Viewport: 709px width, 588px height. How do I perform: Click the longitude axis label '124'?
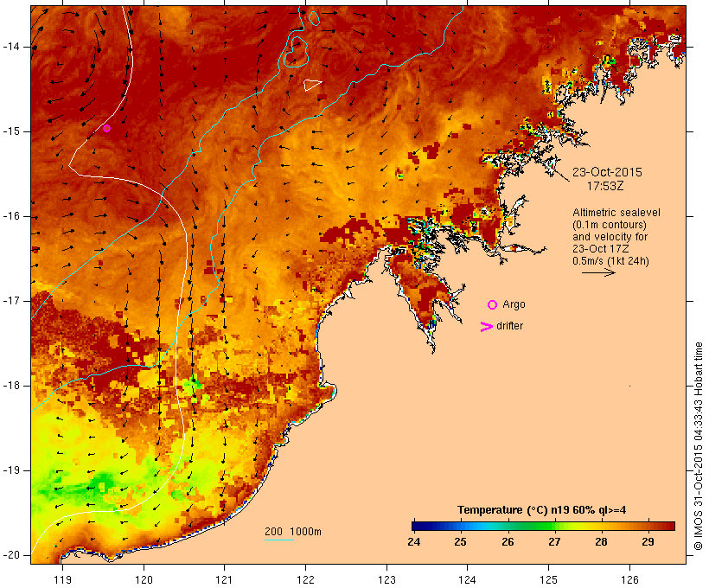(467, 579)
